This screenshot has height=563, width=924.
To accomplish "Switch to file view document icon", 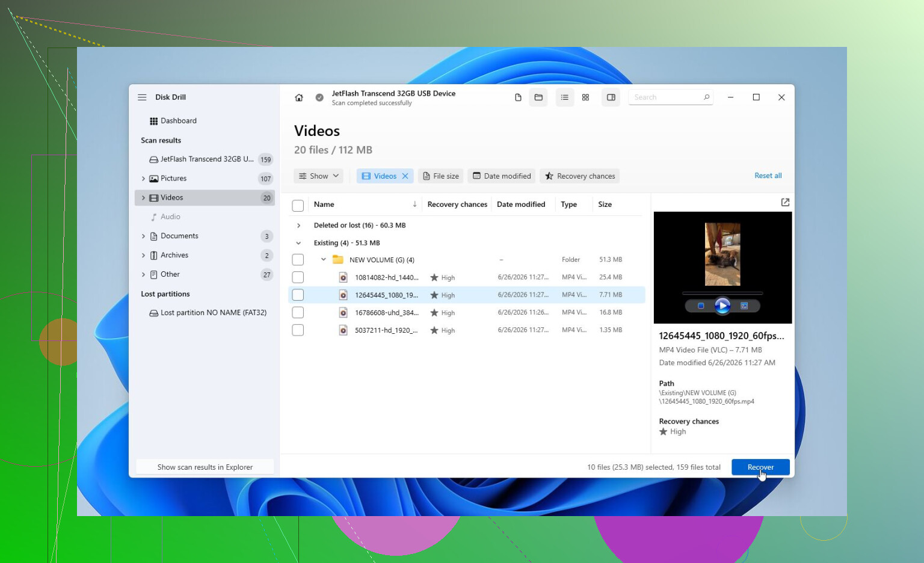I will click(518, 97).
